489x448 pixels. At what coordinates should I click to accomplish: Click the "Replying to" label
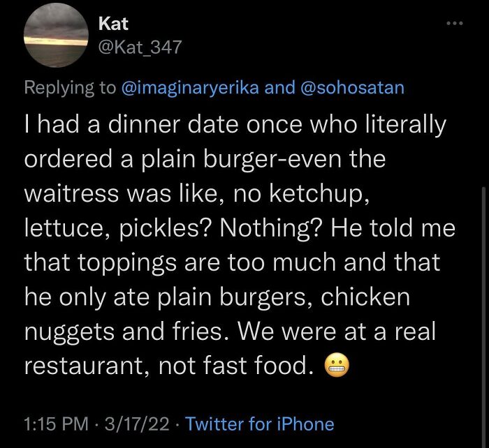click(71, 88)
